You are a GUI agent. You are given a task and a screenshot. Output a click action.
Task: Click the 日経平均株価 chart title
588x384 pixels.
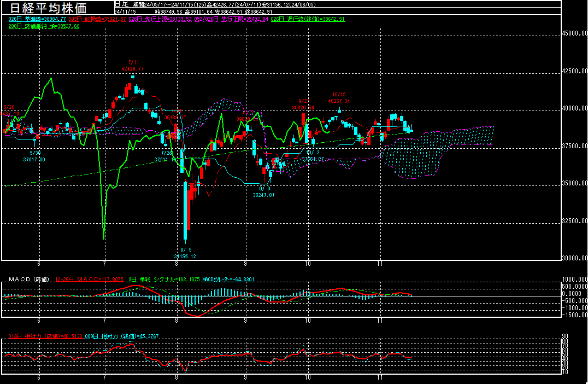coord(48,8)
